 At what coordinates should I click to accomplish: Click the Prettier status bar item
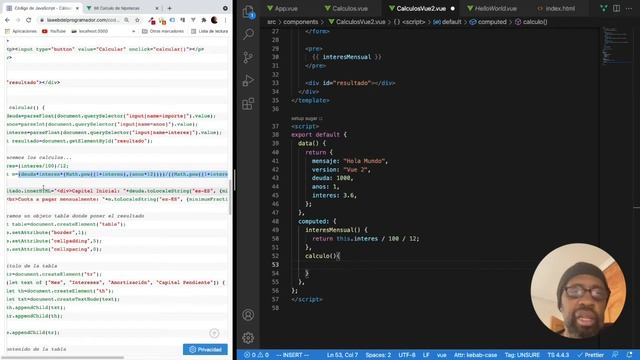[x=590, y=355]
